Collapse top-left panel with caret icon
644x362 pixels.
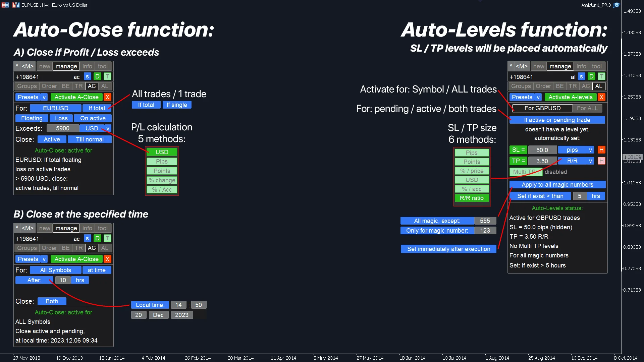coord(17,66)
